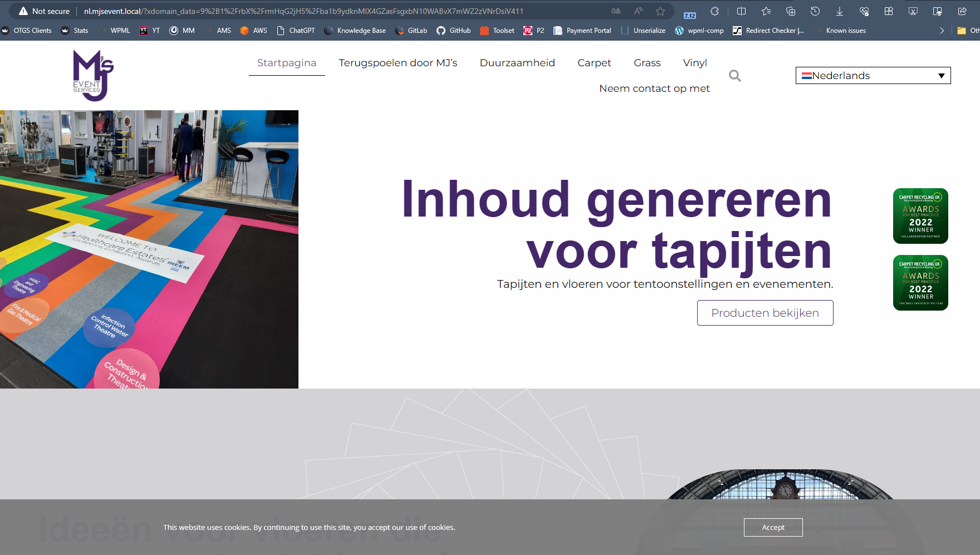Viewport: 980px width, 555px height.
Task: Open the WPML bookmark
Action: (x=114, y=31)
